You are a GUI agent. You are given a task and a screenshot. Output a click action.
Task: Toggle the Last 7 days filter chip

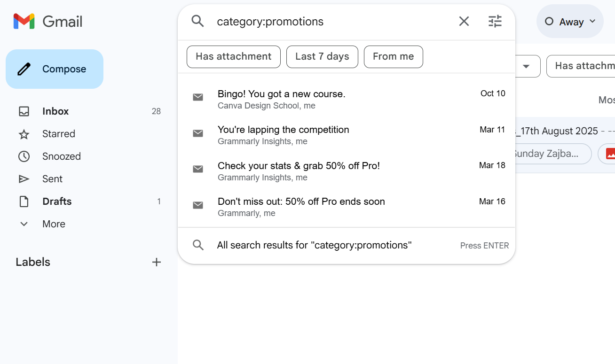[322, 57]
